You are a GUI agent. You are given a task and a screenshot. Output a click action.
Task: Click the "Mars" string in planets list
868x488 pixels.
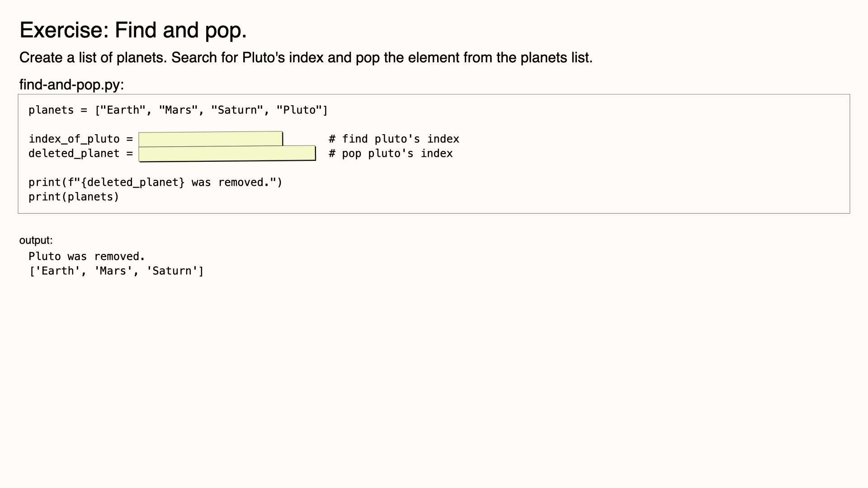coord(178,110)
